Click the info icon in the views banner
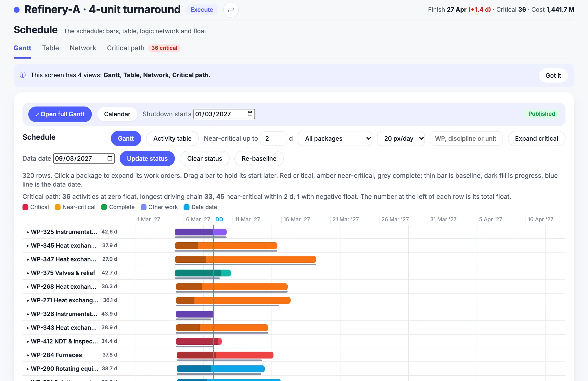The height and width of the screenshot is (381, 588). [23, 75]
